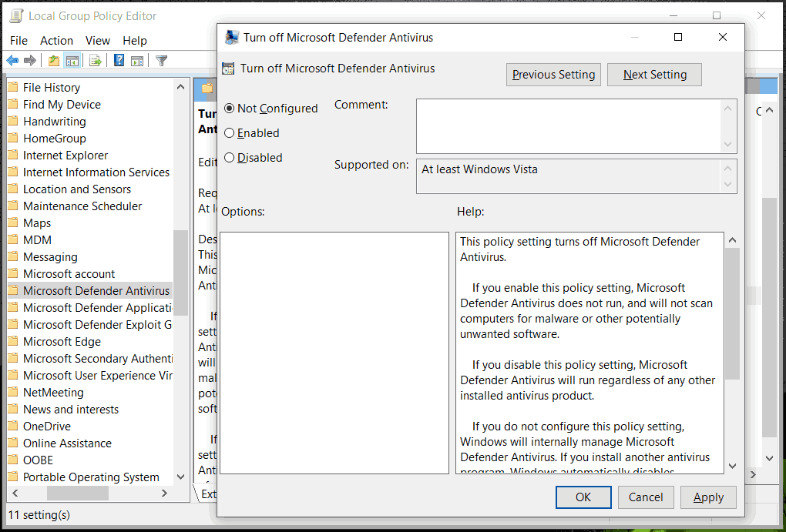Select the Not Configured radio button

pos(229,109)
